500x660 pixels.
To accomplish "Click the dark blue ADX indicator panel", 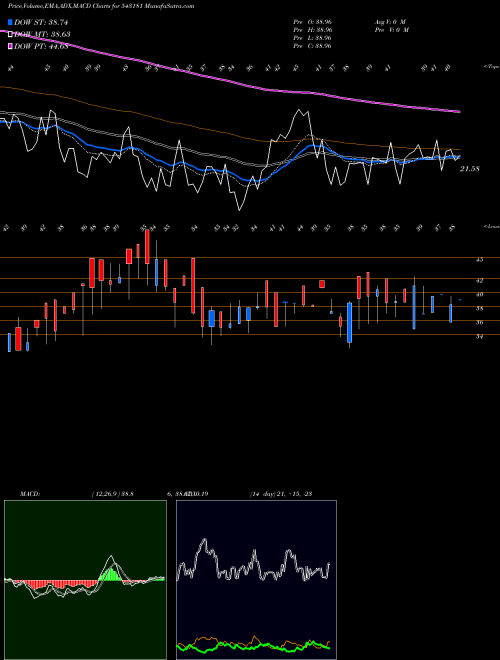I will [256, 580].
